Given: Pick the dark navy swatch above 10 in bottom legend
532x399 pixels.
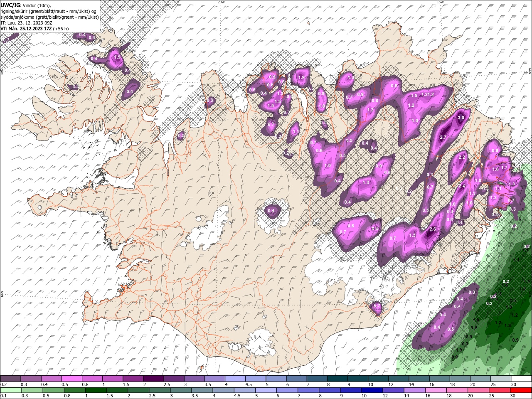Looking at the screenshot, I should [372, 390].
